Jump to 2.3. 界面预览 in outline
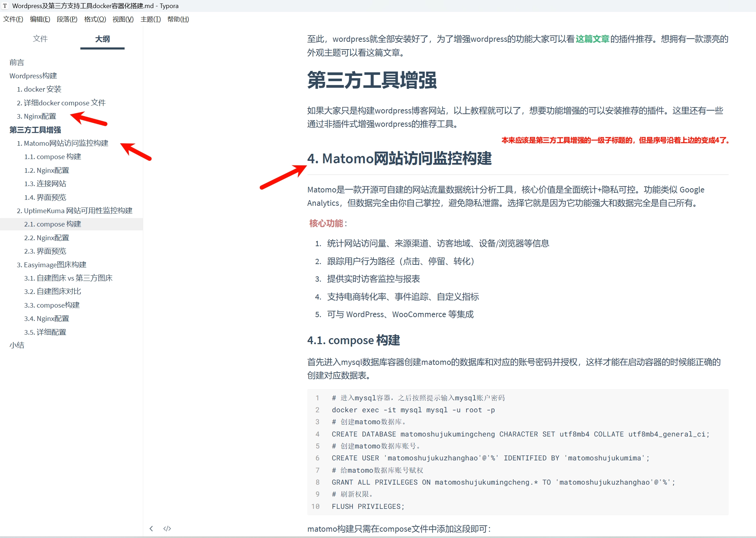The image size is (756, 538). coord(45,251)
